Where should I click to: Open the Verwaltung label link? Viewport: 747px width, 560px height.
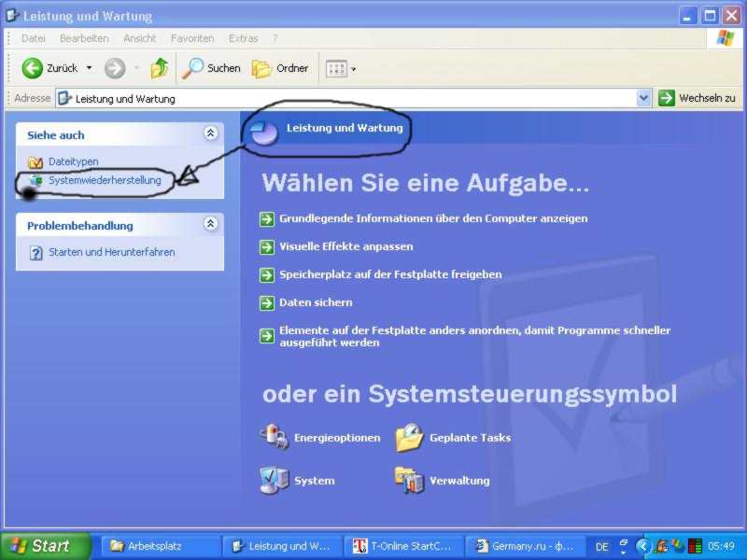[459, 481]
